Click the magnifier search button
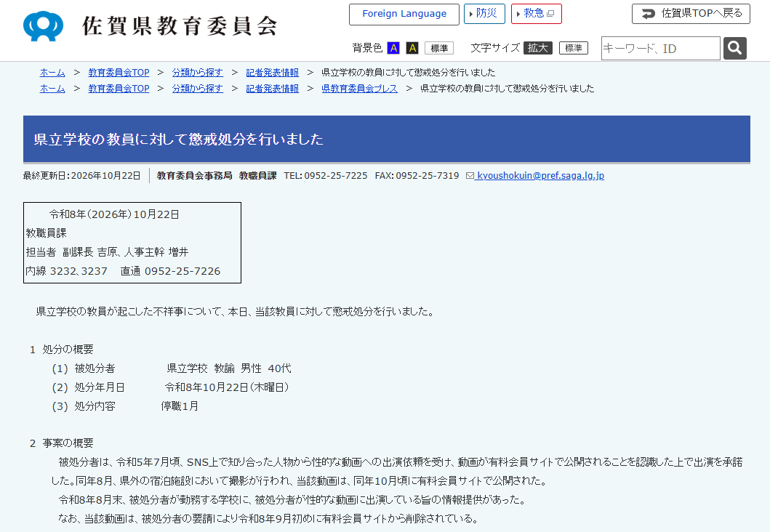This screenshot has height=532, width=770. click(734, 48)
